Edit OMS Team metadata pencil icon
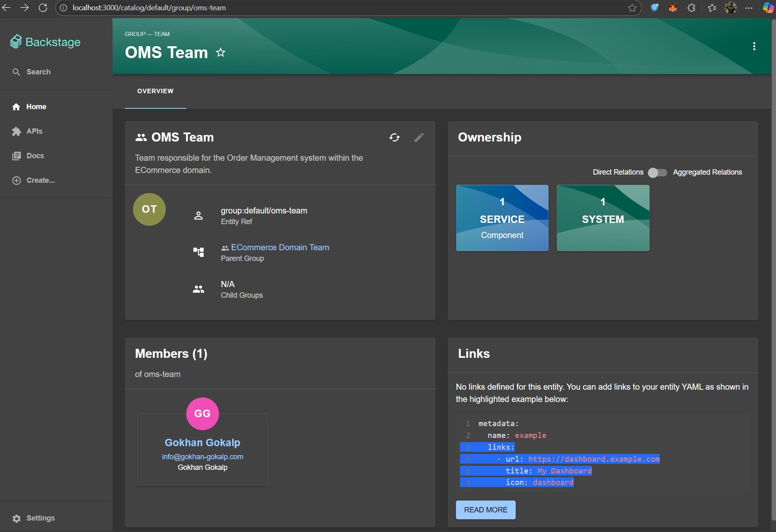776x532 pixels. pyautogui.click(x=419, y=137)
